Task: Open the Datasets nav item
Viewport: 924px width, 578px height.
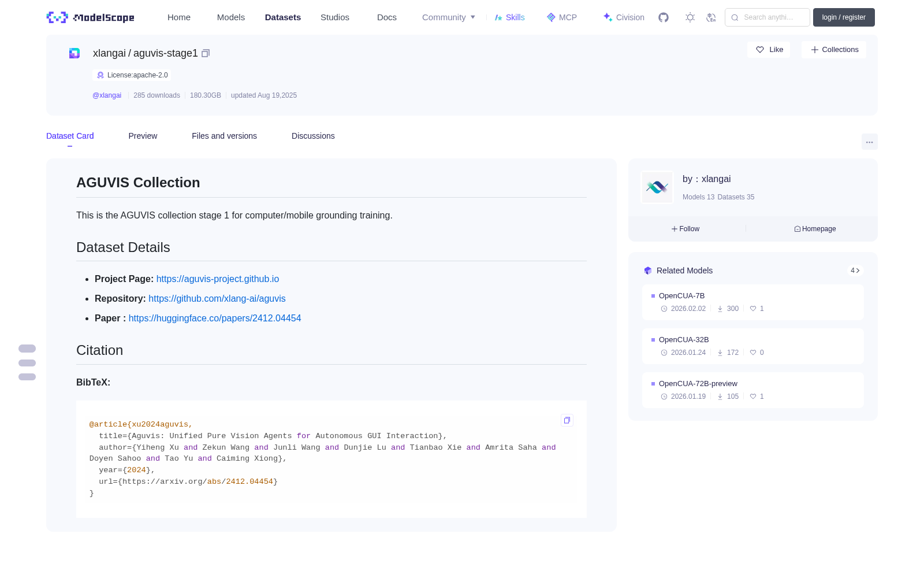Action: pos(283,17)
